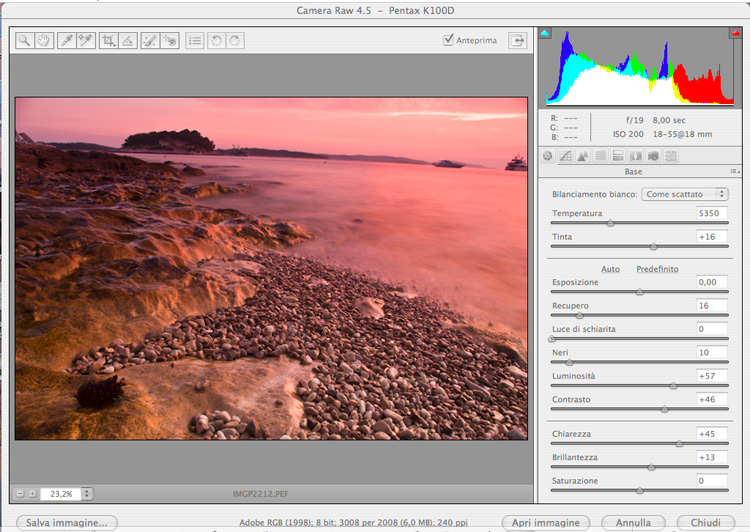Switch to the Tone Curve tab
The width and height of the screenshot is (750, 532).
[x=565, y=156]
